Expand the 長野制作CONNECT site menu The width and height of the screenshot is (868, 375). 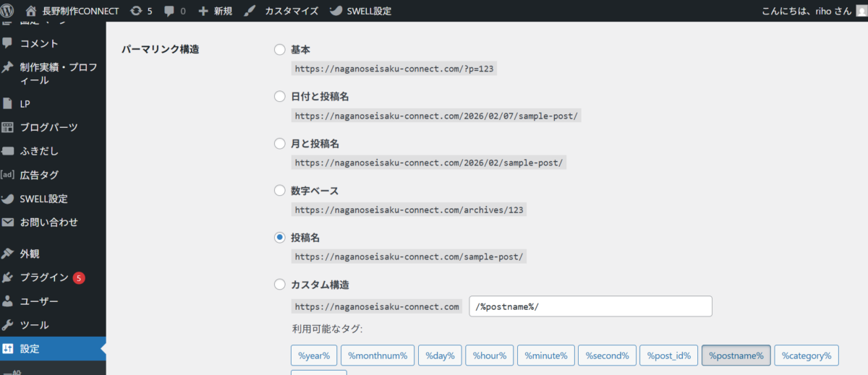(x=72, y=11)
